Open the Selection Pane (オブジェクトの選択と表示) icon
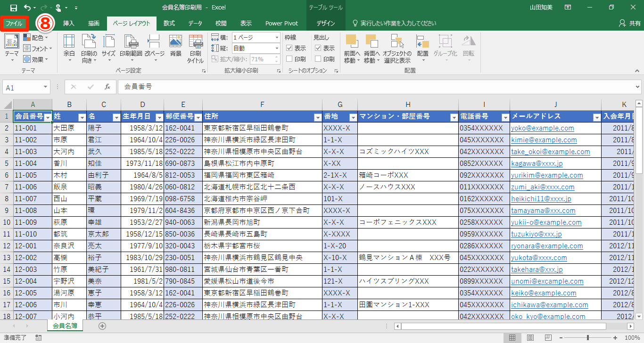 396,41
